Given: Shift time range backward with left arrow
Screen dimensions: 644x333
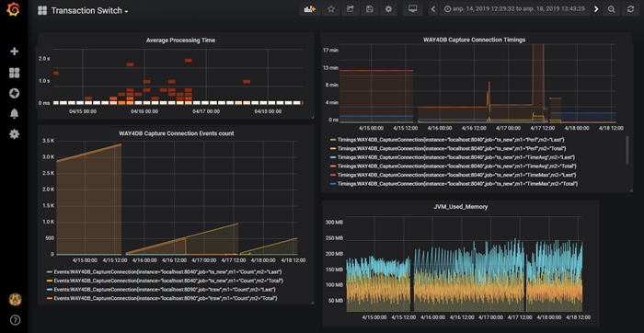Looking at the screenshot, I should 433,9.
